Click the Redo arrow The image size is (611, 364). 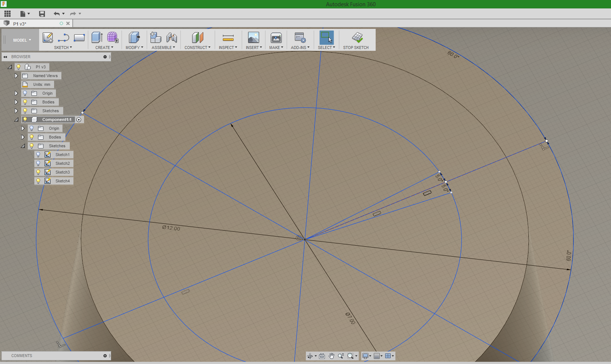(73, 14)
